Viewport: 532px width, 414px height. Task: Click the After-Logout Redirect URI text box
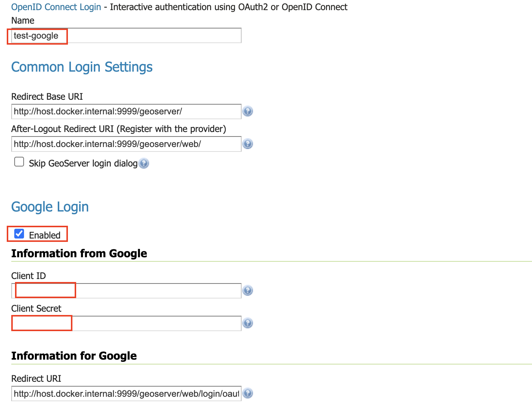(x=126, y=144)
